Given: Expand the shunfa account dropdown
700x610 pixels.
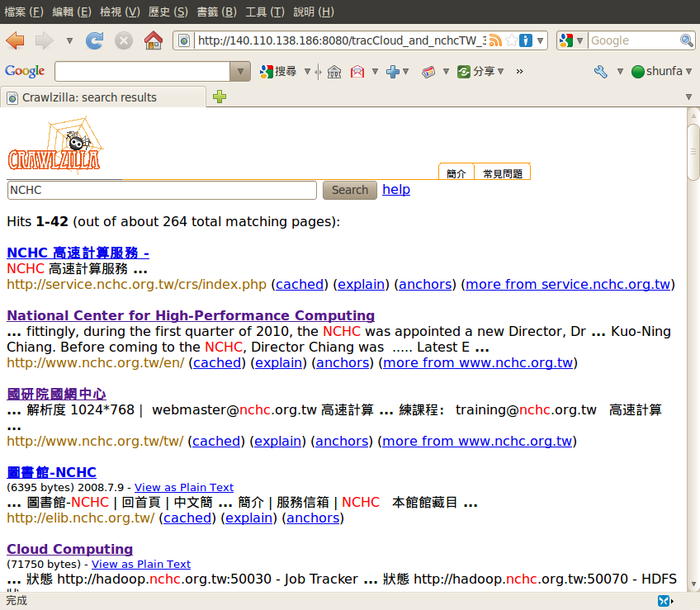Looking at the screenshot, I should (x=688, y=72).
